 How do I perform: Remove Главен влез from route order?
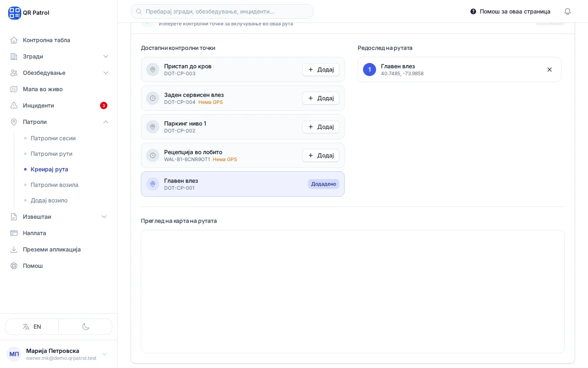coord(550,70)
